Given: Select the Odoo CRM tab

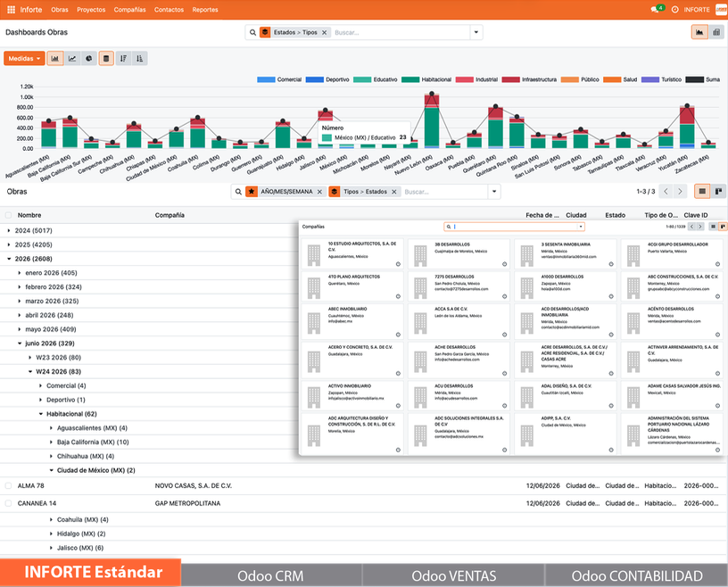Looking at the screenshot, I should [270, 576].
